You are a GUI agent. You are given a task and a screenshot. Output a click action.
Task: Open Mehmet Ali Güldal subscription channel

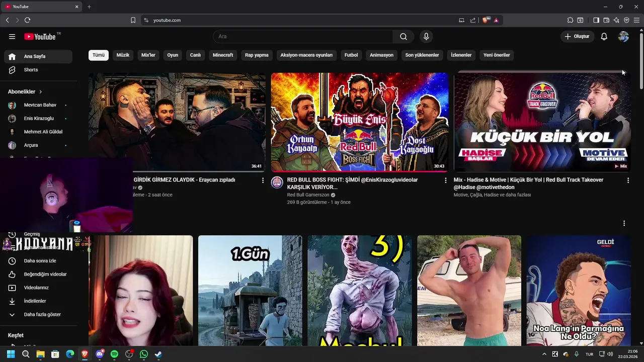pos(38,132)
